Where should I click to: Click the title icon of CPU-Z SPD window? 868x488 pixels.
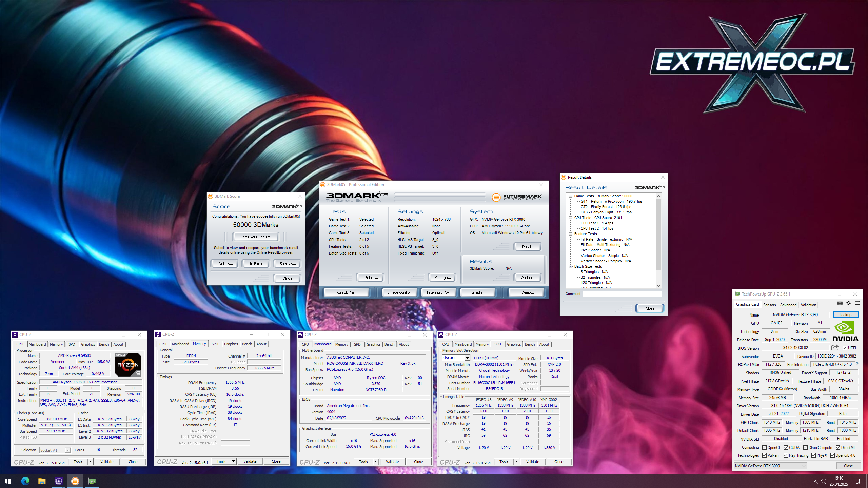click(441, 334)
